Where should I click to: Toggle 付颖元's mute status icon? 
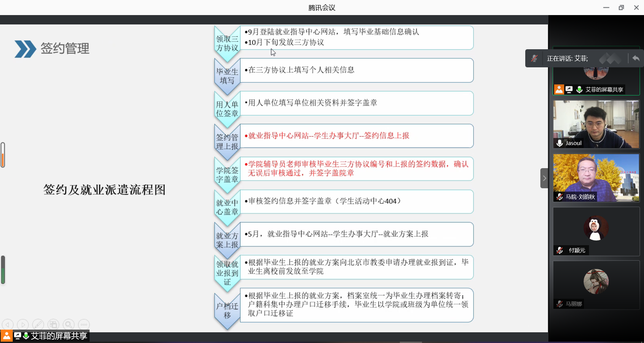coord(559,250)
